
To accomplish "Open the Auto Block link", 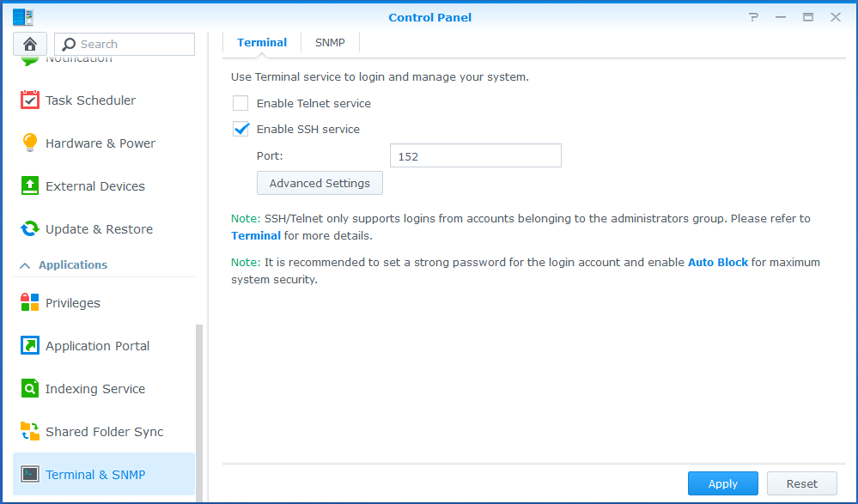I will 717,262.
